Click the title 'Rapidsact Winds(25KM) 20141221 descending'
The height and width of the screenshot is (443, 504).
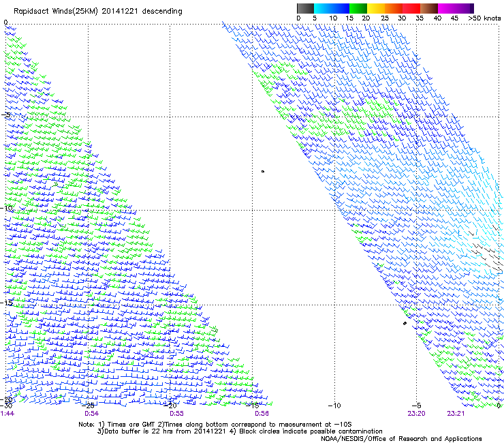(97, 12)
